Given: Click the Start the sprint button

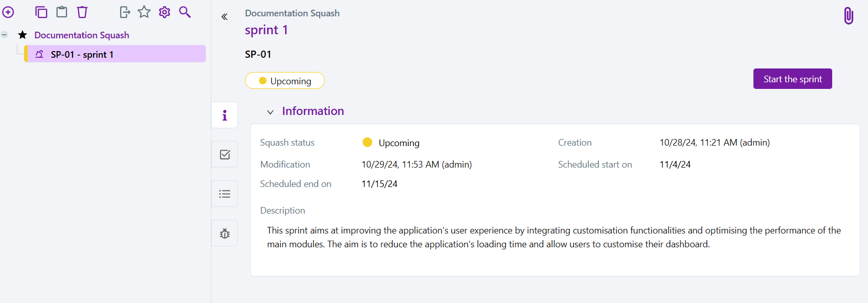Looking at the screenshot, I should [792, 79].
